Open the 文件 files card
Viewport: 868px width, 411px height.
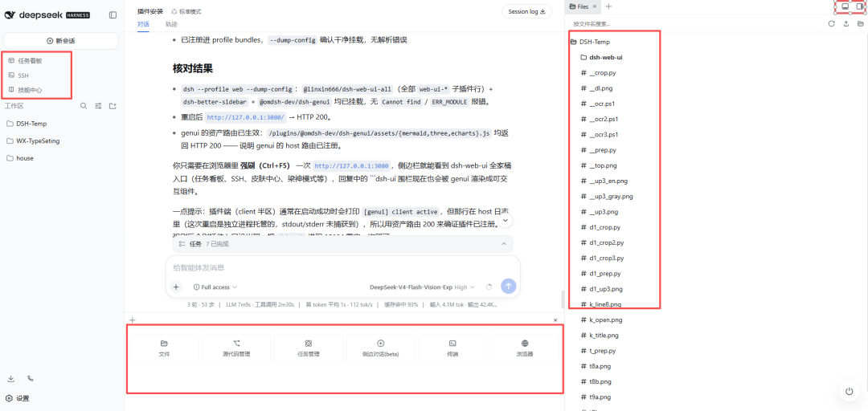[164, 348]
